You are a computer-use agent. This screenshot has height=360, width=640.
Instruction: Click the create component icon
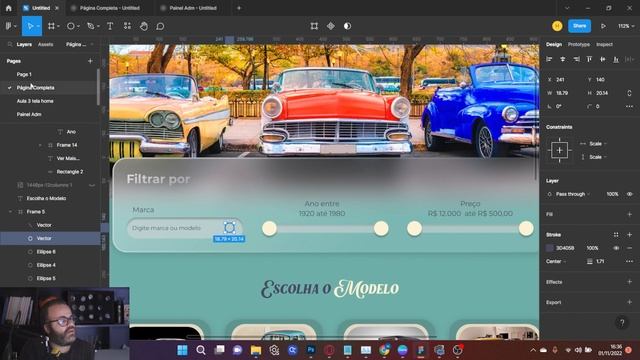point(331,26)
